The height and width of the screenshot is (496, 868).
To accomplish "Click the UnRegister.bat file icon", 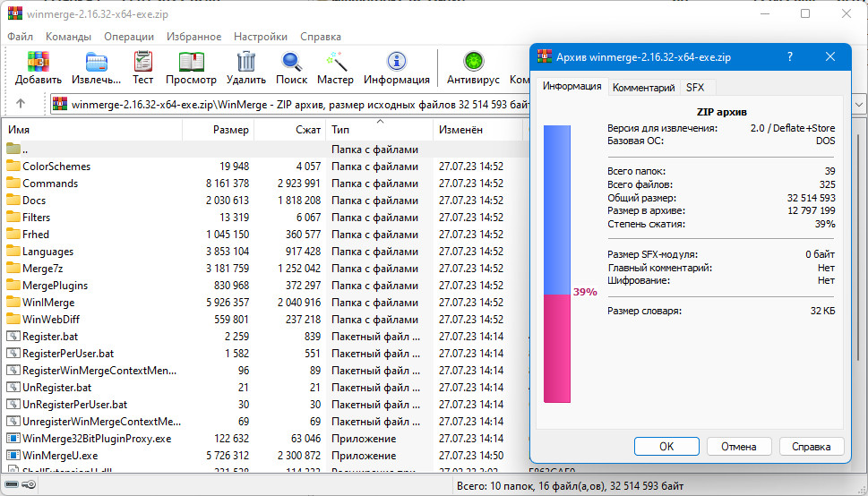I will click(x=13, y=388).
